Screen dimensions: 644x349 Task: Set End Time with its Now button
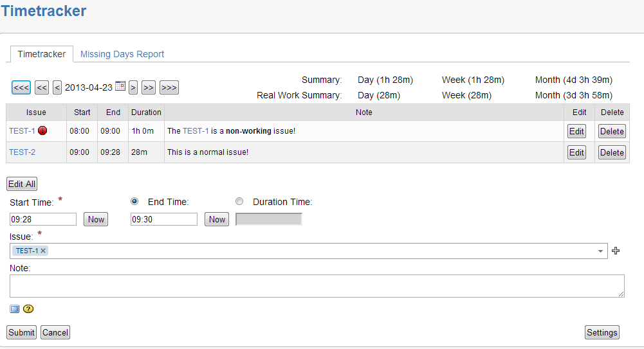(x=217, y=219)
